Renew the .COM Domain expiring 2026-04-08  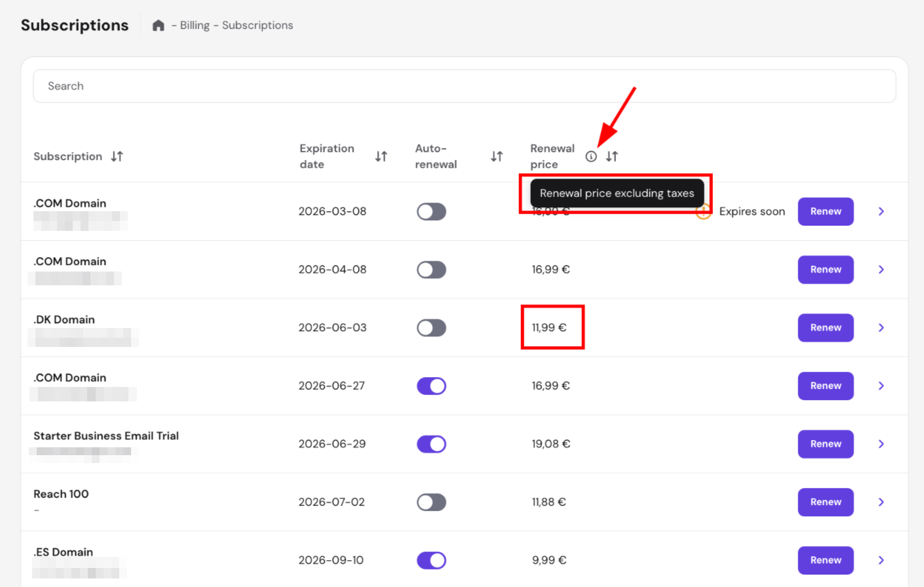tap(825, 270)
